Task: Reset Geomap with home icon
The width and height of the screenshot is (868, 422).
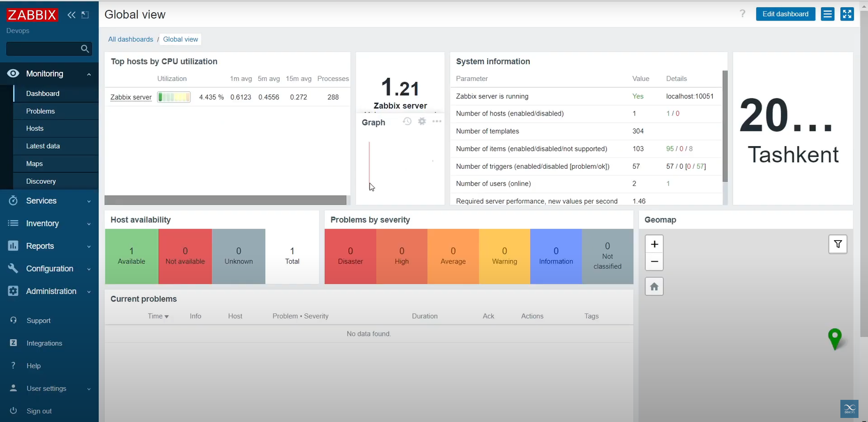Action: (x=654, y=286)
